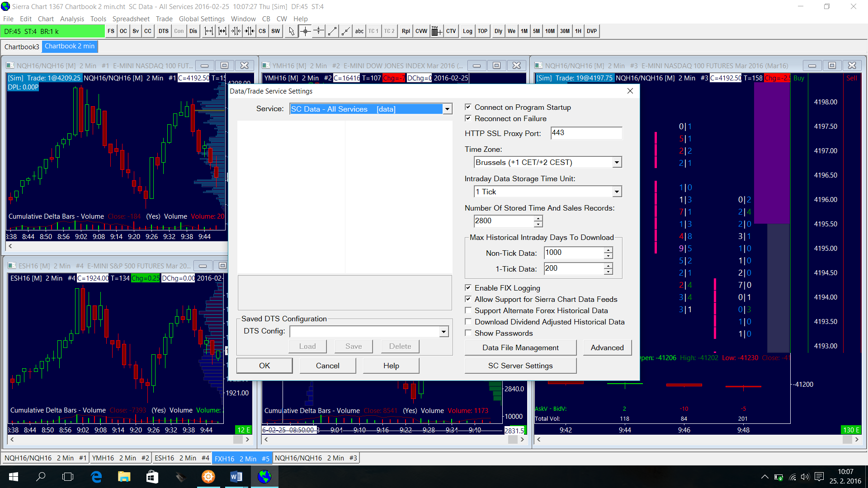Click the Log scale toolbar button

(467, 31)
